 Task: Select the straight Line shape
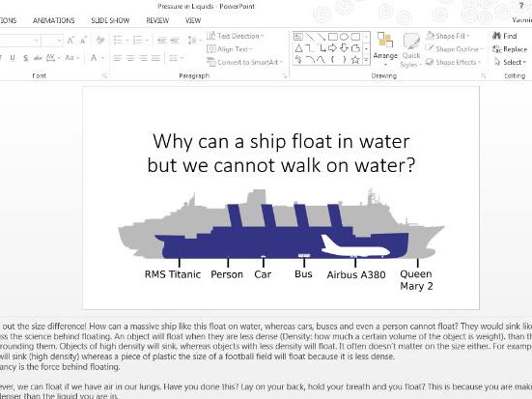(x=309, y=37)
